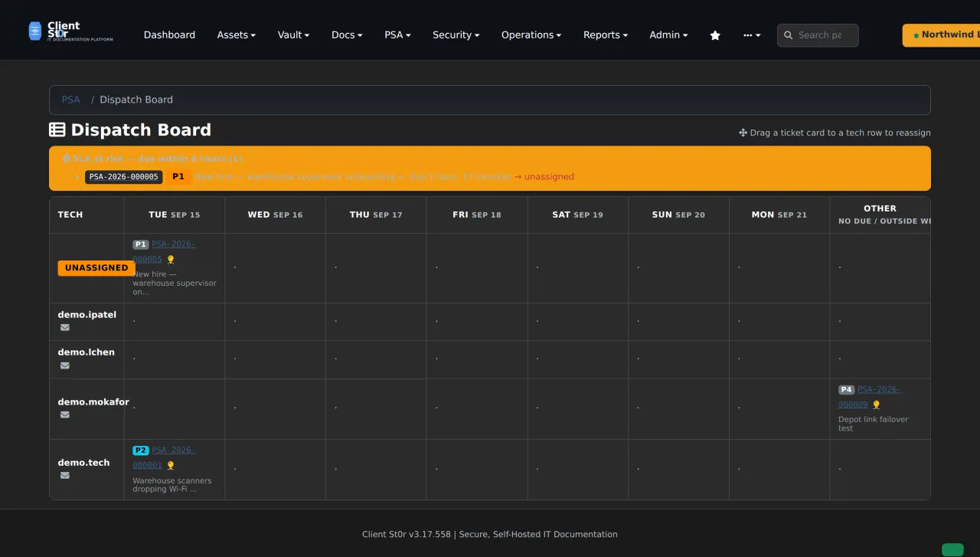Click the drag-move arrows icon beside reassign hint
This screenshot has height=557, width=980.
click(743, 133)
